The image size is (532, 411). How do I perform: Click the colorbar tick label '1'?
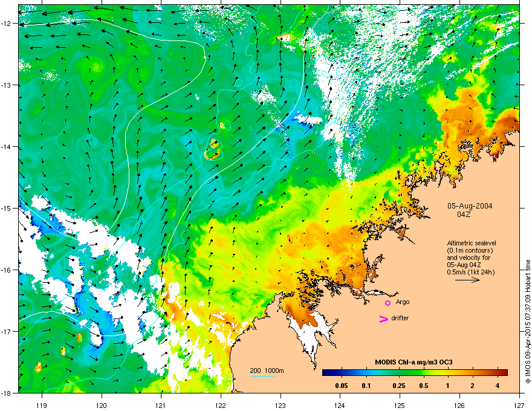(448, 386)
